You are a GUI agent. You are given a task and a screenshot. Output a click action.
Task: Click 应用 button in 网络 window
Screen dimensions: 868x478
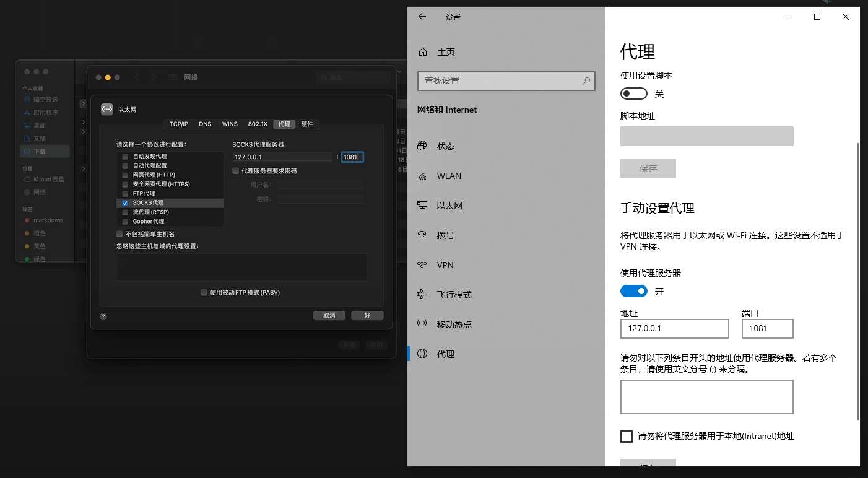pos(376,345)
